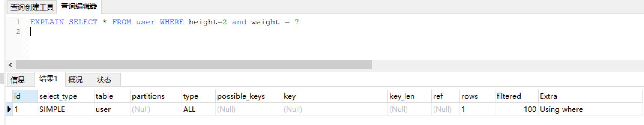Click the horizontal scrollbar thumb
644x125 pixels.
tap(194, 65)
